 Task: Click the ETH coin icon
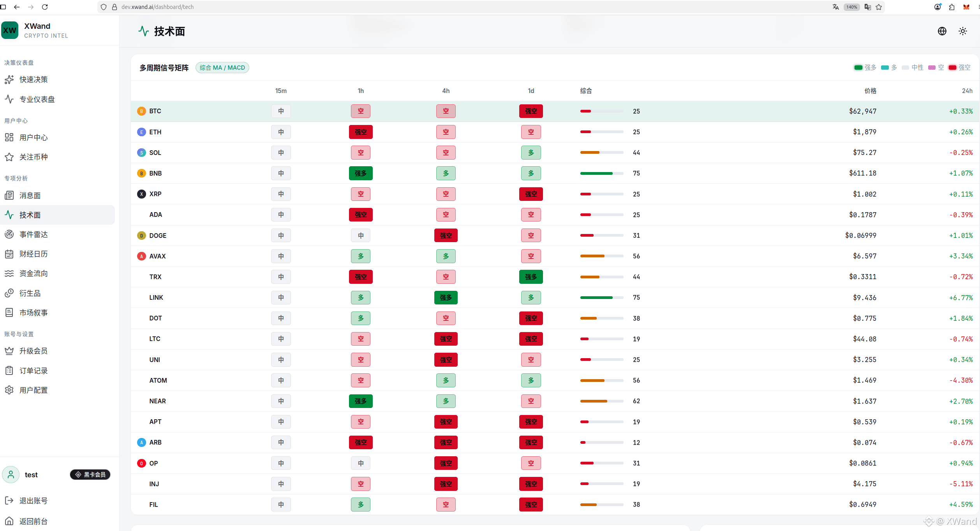141,132
